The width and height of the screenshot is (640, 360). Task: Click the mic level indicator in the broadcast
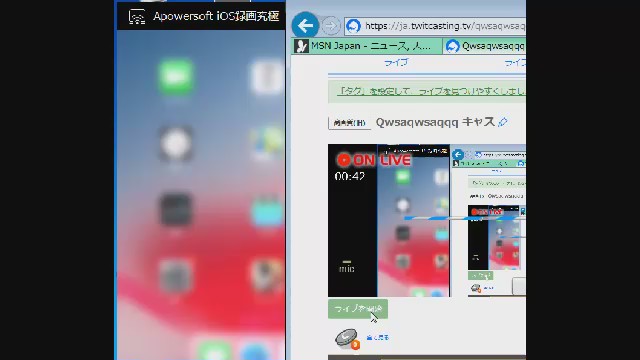click(347, 267)
